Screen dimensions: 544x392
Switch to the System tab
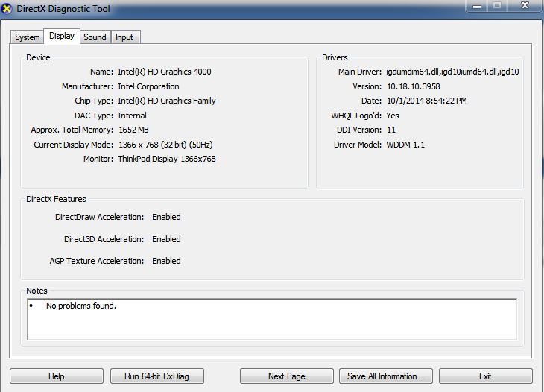(27, 37)
